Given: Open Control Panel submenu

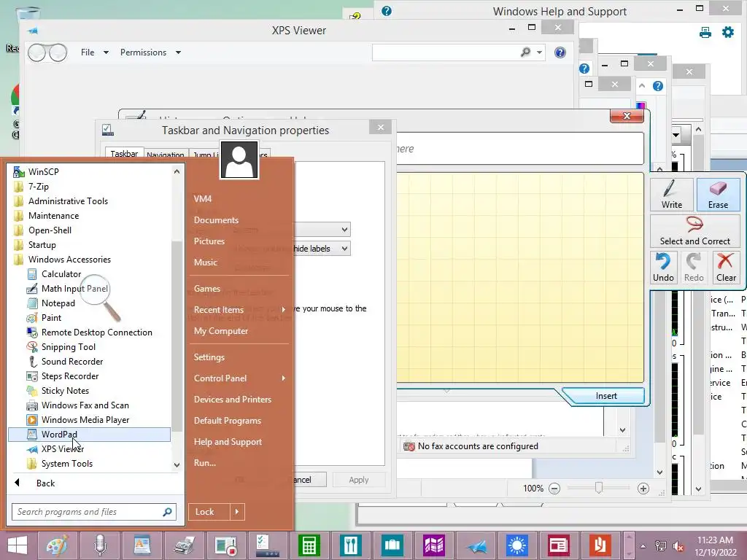Looking at the screenshot, I should 239,378.
